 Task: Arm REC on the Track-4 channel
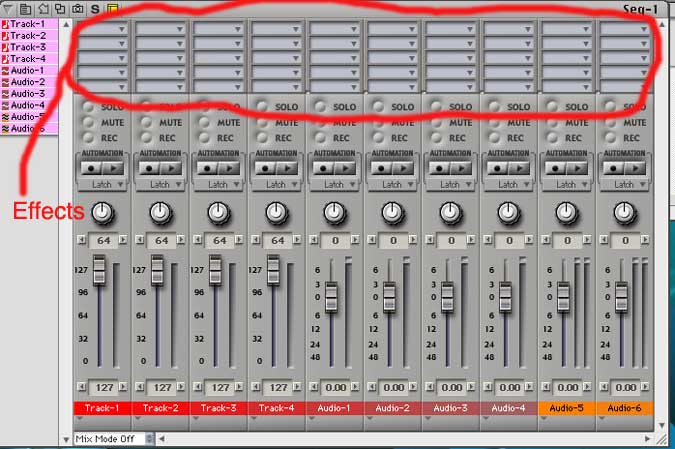[x=266, y=137]
